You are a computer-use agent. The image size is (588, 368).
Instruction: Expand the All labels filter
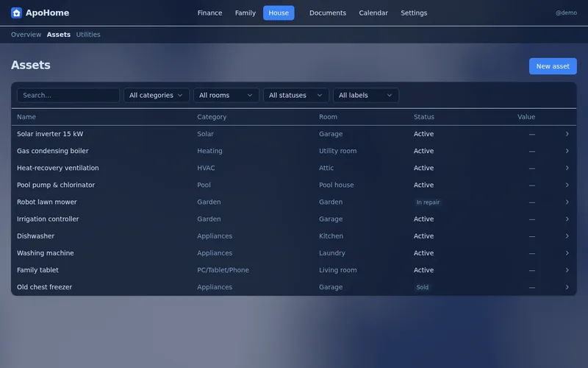click(365, 96)
